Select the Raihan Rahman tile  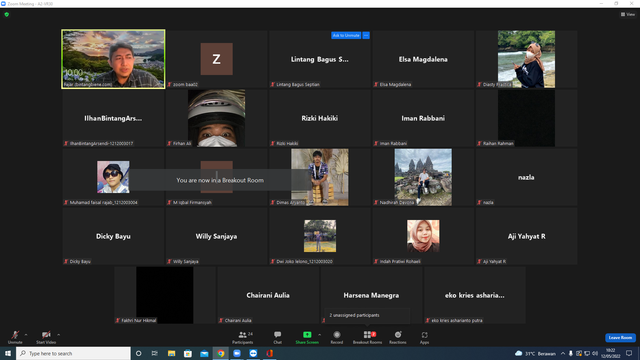click(526, 118)
